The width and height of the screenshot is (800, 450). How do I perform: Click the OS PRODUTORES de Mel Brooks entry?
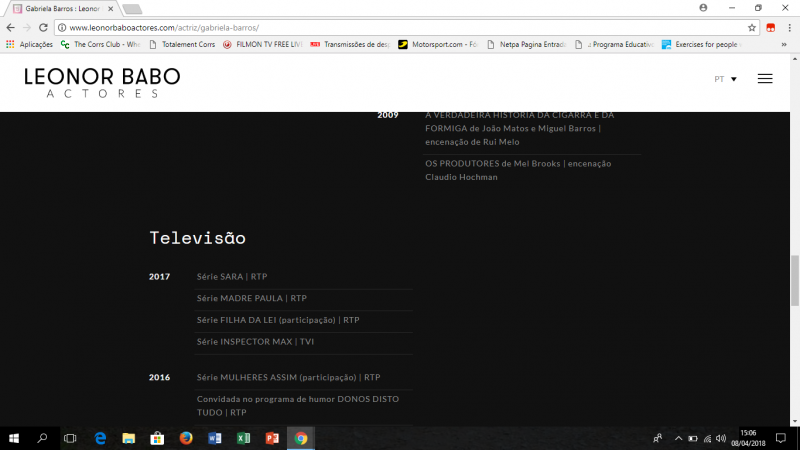click(x=518, y=170)
